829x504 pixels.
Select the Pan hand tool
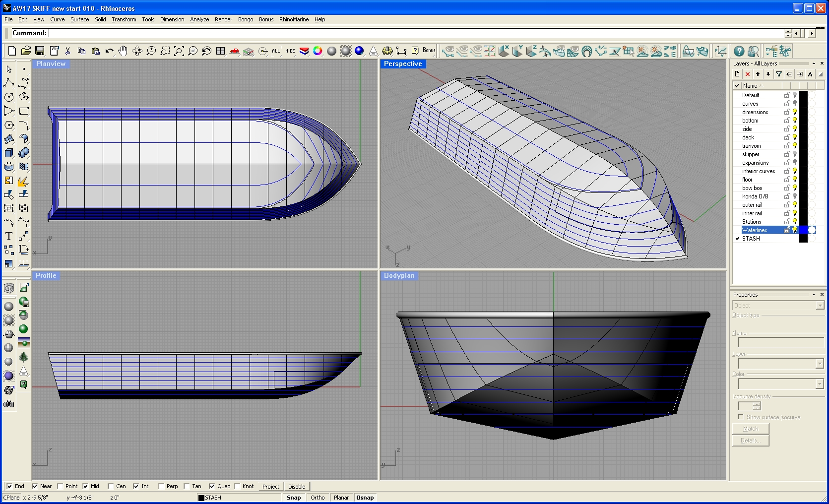click(x=123, y=51)
